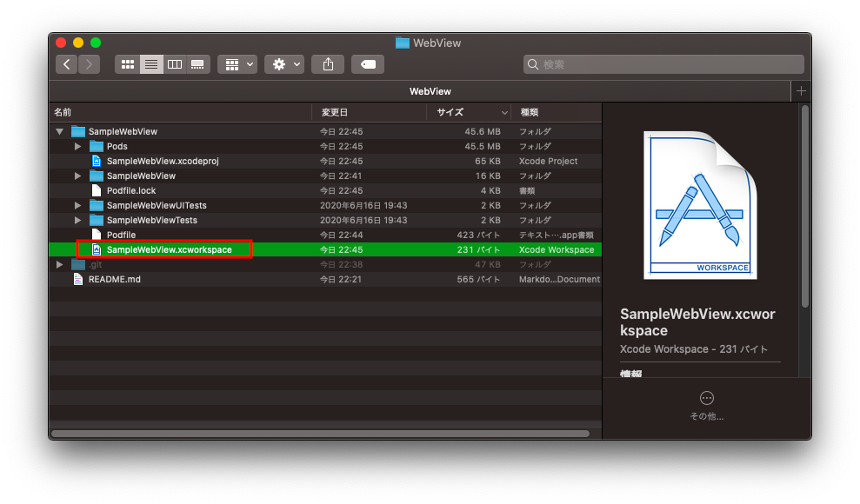Select the Podfile file icon

(97, 235)
